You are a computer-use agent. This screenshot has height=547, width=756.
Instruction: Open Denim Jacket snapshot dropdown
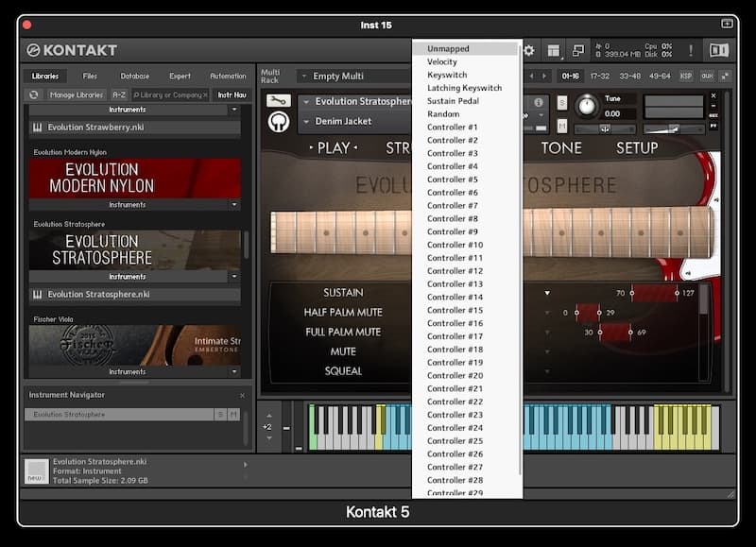[306, 122]
